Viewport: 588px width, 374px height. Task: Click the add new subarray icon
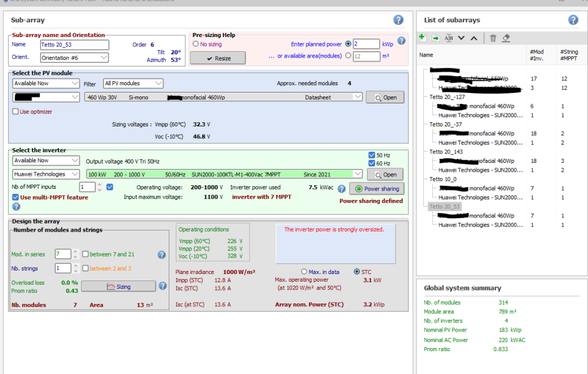click(423, 38)
